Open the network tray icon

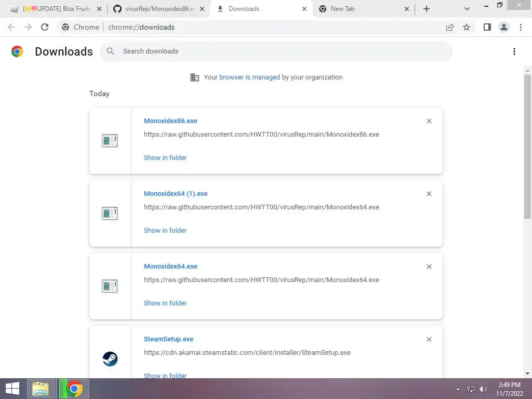471,389
